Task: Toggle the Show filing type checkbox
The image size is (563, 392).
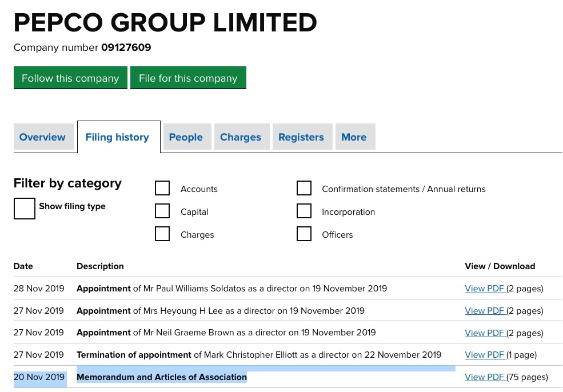Action: pos(24,208)
